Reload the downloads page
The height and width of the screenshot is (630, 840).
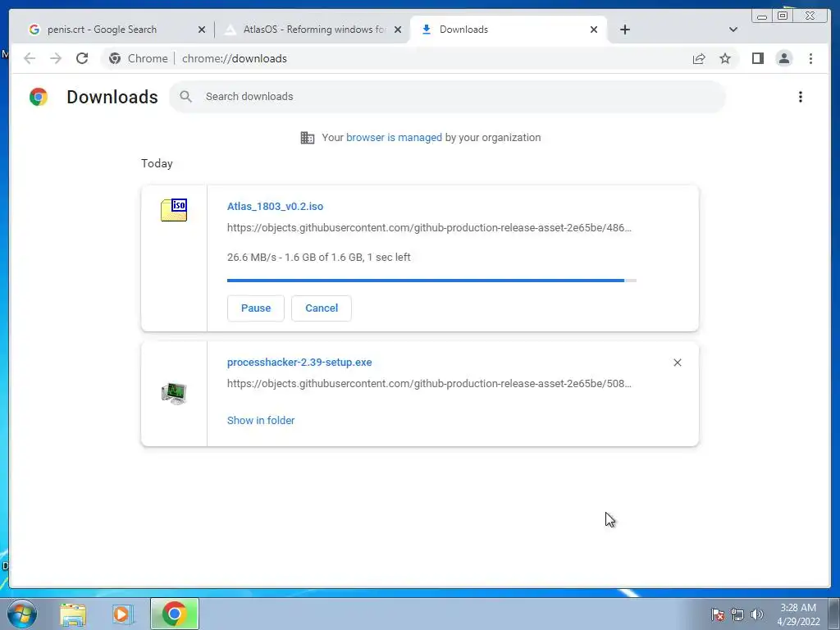click(x=82, y=58)
